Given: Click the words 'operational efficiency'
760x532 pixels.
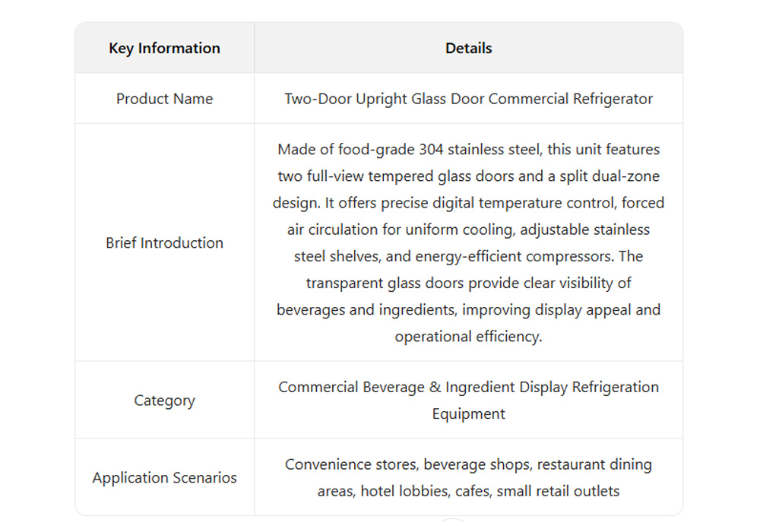Looking at the screenshot, I should [x=467, y=337].
